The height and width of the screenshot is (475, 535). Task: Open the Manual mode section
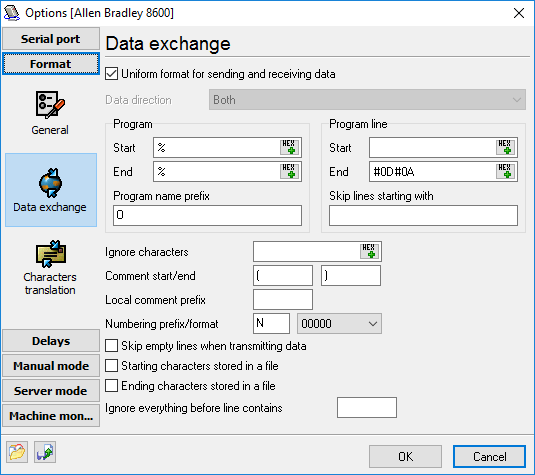51,366
